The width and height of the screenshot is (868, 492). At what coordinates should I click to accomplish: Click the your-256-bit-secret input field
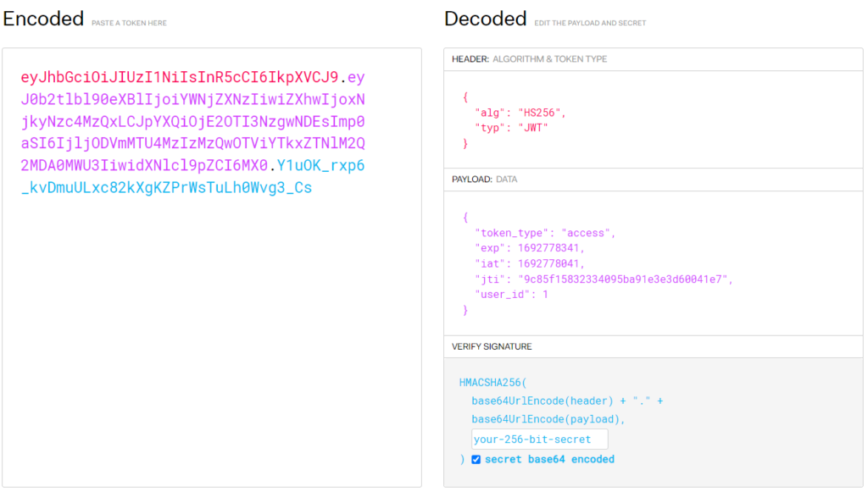point(539,439)
